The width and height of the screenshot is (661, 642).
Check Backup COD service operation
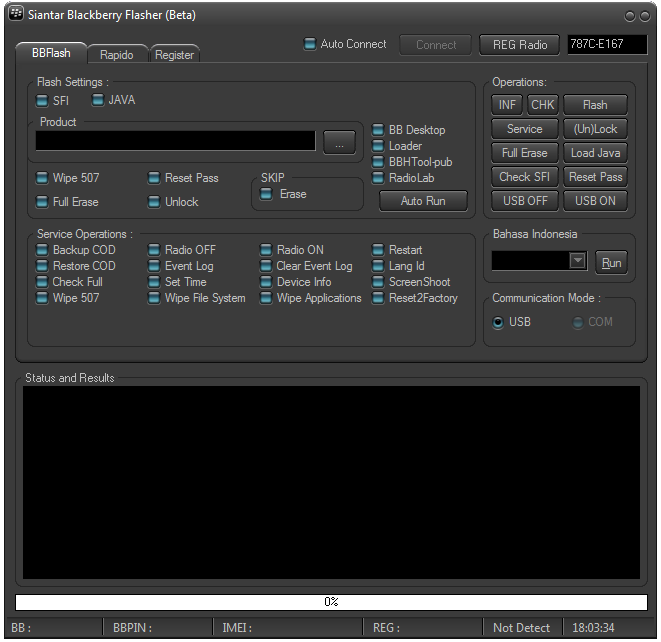point(42,250)
